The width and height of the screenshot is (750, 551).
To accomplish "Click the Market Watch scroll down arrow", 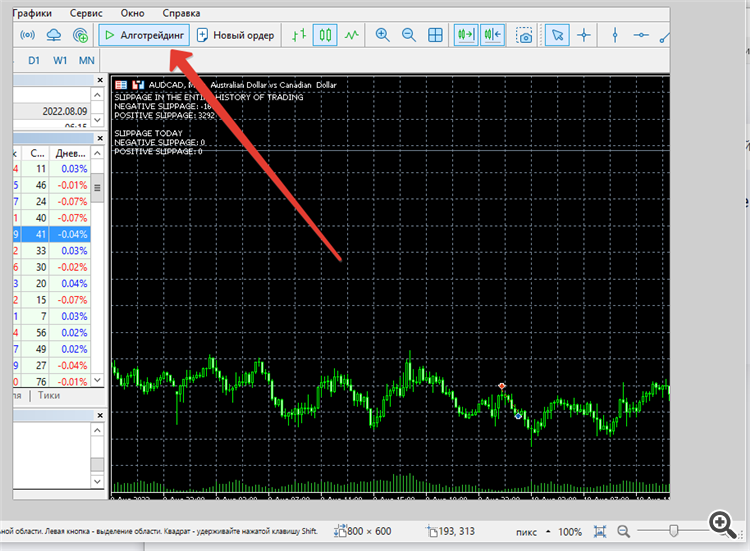I will tap(97, 380).
